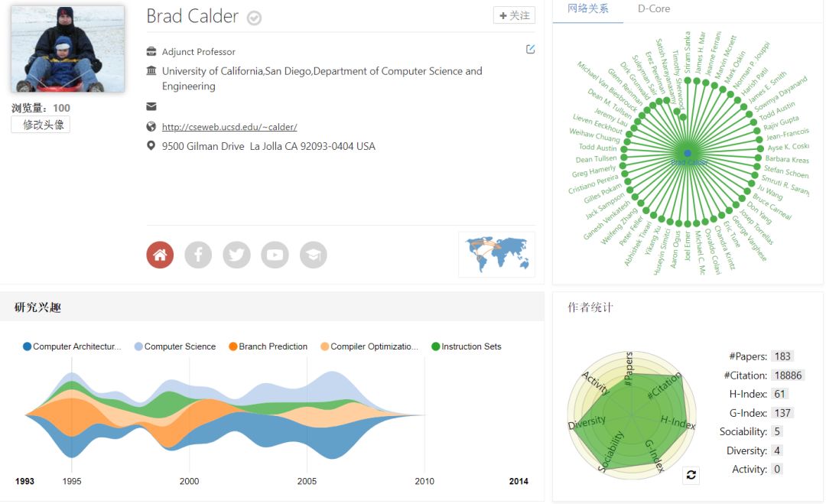Open the Twitter profile icon
Viewport: 826px width, 504px height.
(x=236, y=255)
